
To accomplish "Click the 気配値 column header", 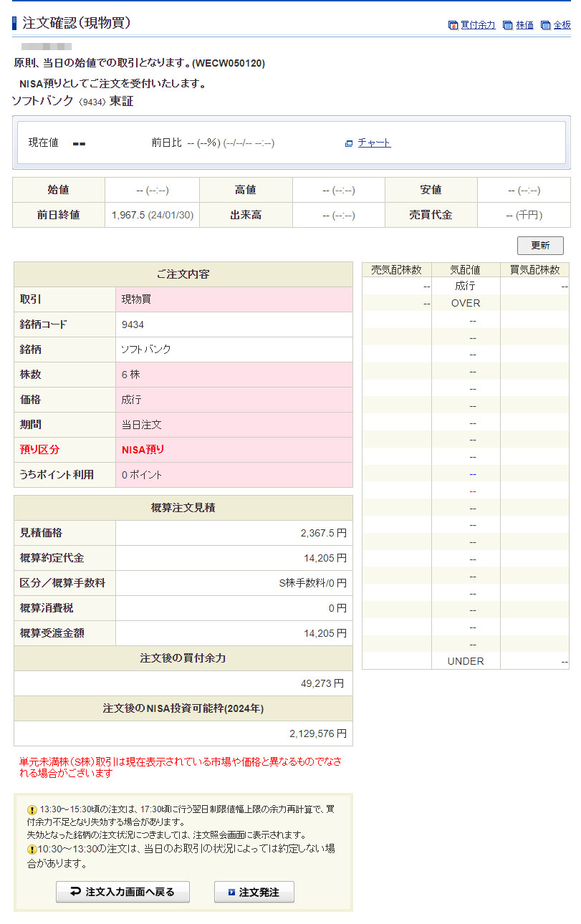I will click(466, 269).
